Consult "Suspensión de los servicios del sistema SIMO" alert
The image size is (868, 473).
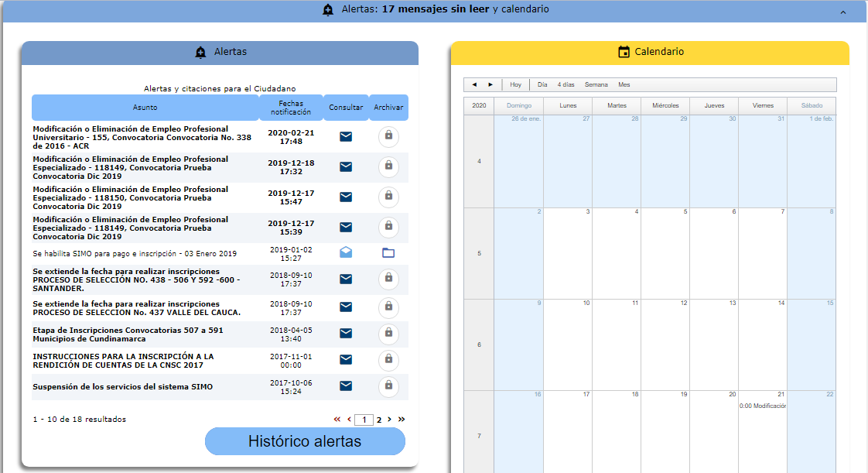tap(346, 386)
